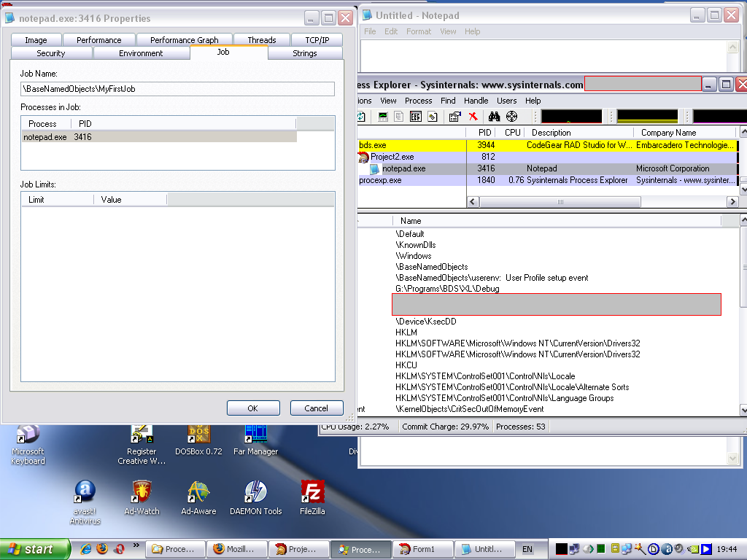The image size is (747, 560).
Task: Open System Information graph toolbar icon
Action: click(x=383, y=117)
